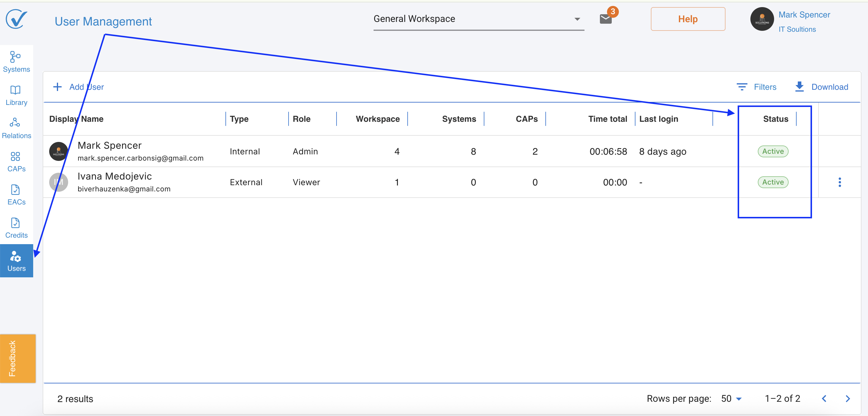This screenshot has width=868, height=416.
Task: Go to next page of results
Action: pos(848,399)
